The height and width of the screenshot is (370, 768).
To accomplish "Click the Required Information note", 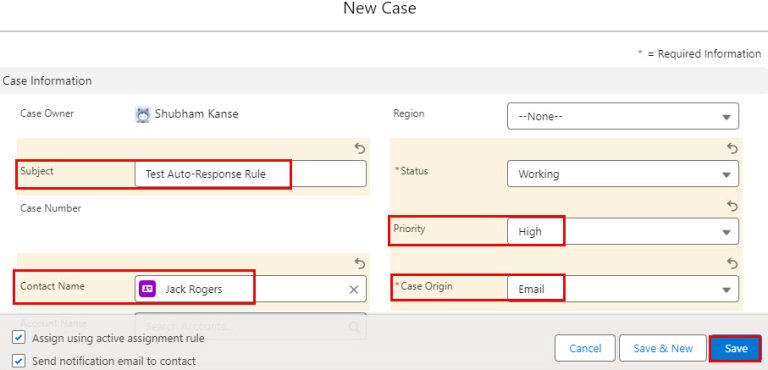I will pyautogui.click(x=699, y=53).
